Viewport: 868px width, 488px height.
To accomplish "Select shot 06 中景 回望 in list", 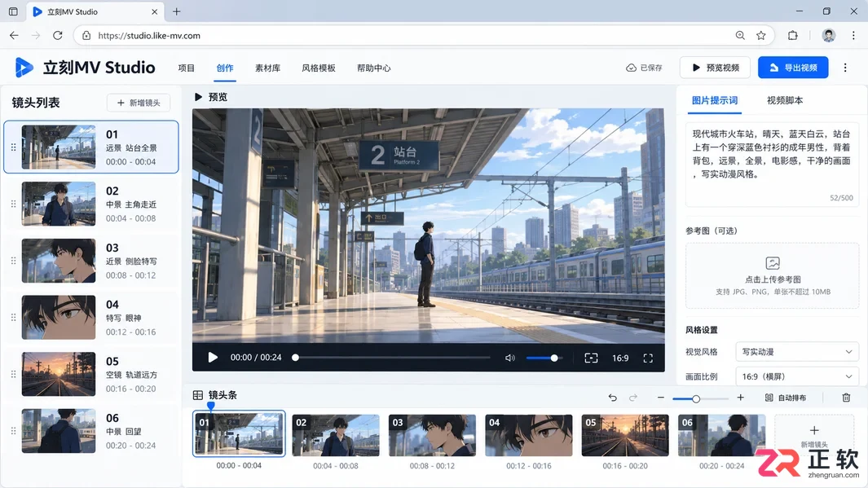I will coord(91,431).
